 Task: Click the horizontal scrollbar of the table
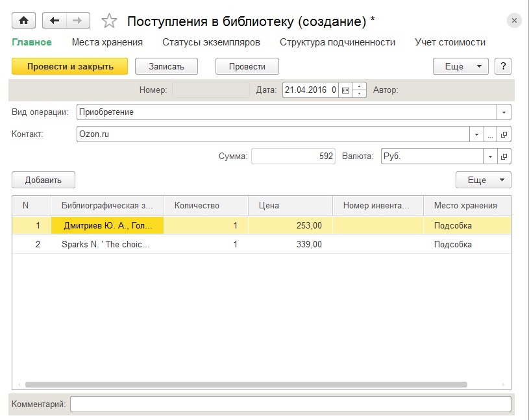click(246, 384)
